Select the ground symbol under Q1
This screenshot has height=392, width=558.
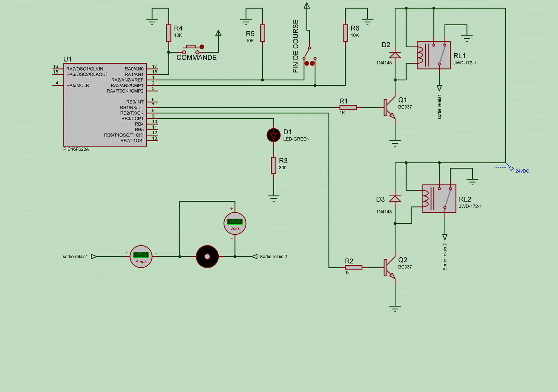pos(395,143)
